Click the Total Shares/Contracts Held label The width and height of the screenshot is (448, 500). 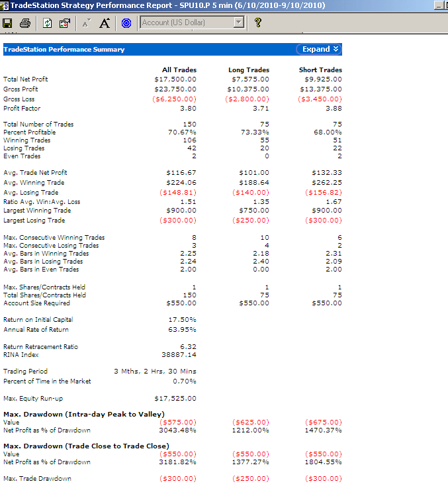(44, 295)
